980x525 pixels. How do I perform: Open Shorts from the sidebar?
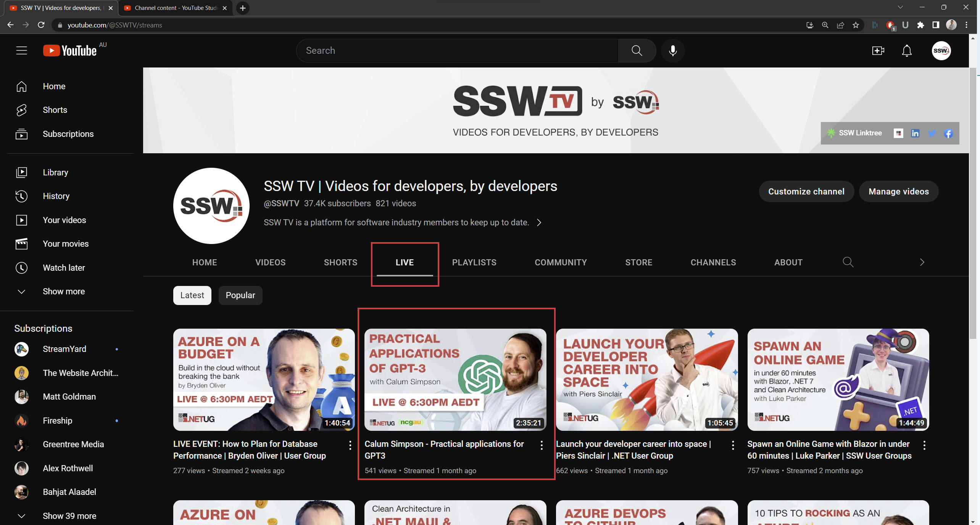pyautogui.click(x=55, y=110)
